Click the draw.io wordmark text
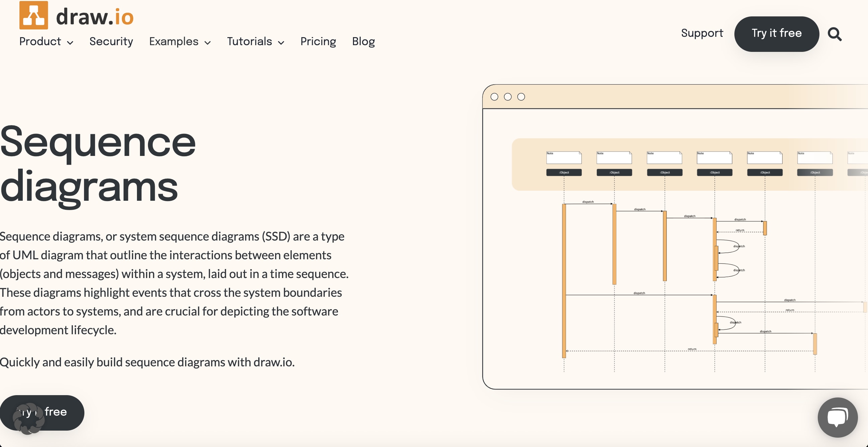This screenshot has height=447, width=868. pyautogui.click(x=95, y=17)
